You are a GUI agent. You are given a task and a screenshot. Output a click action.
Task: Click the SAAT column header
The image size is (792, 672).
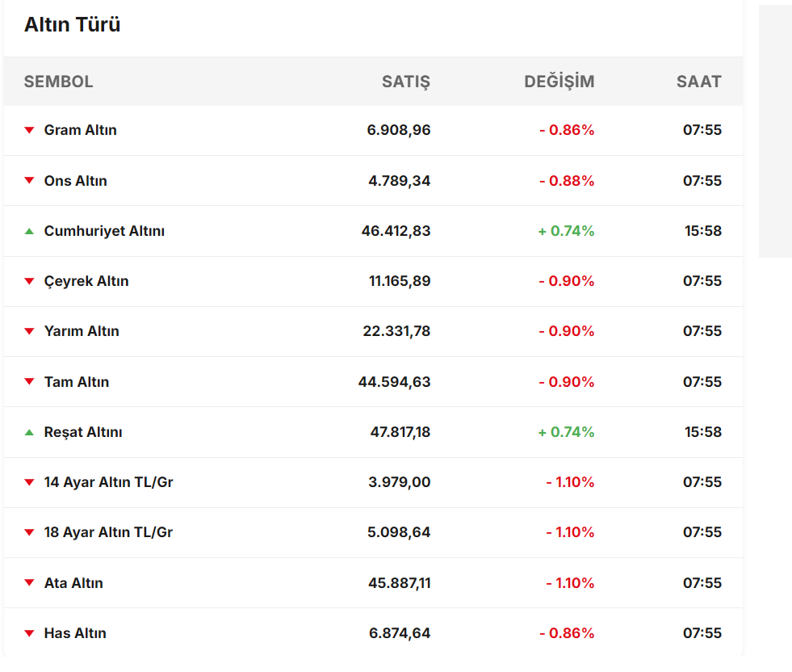(x=698, y=82)
